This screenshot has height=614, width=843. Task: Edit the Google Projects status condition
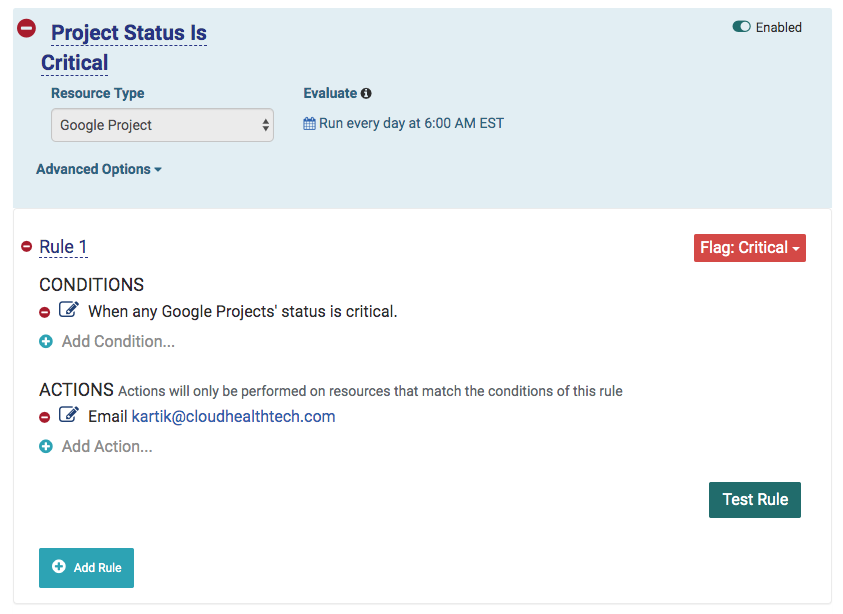coord(68,310)
